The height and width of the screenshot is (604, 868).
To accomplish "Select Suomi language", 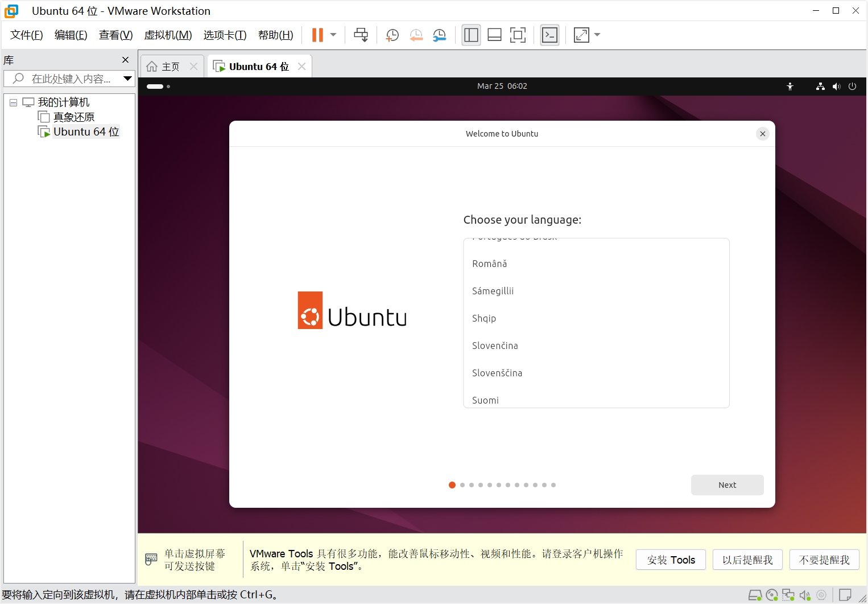I will click(596, 398).
